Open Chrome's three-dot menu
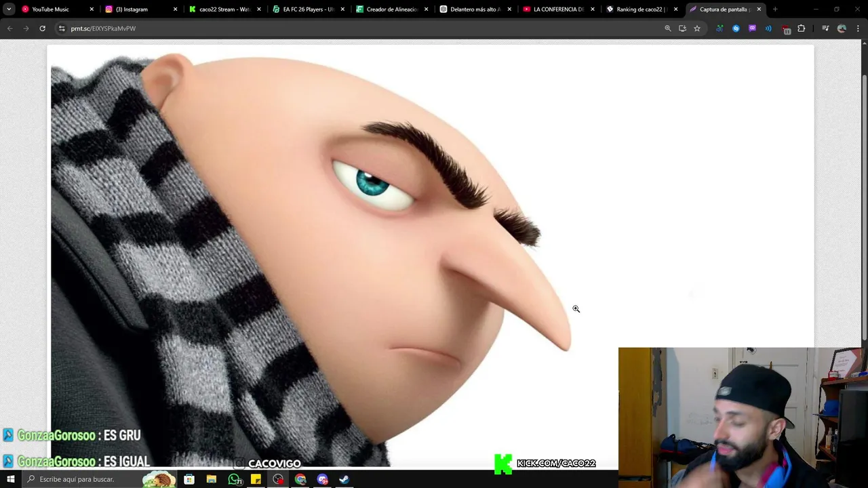 point(858,28)
